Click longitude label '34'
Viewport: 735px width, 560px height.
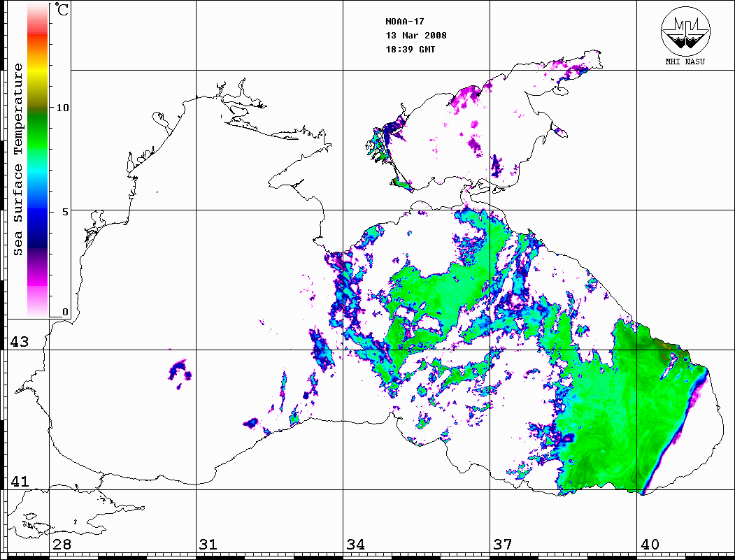[355, 544]
